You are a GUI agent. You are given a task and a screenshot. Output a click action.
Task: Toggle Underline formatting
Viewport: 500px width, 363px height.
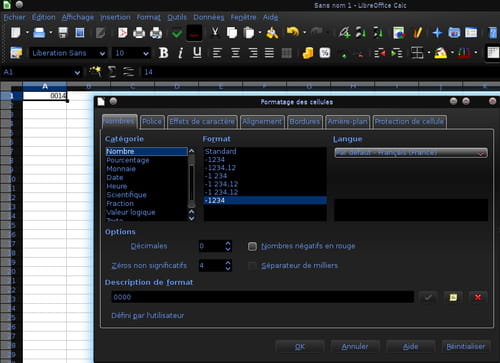coord(197,52)
